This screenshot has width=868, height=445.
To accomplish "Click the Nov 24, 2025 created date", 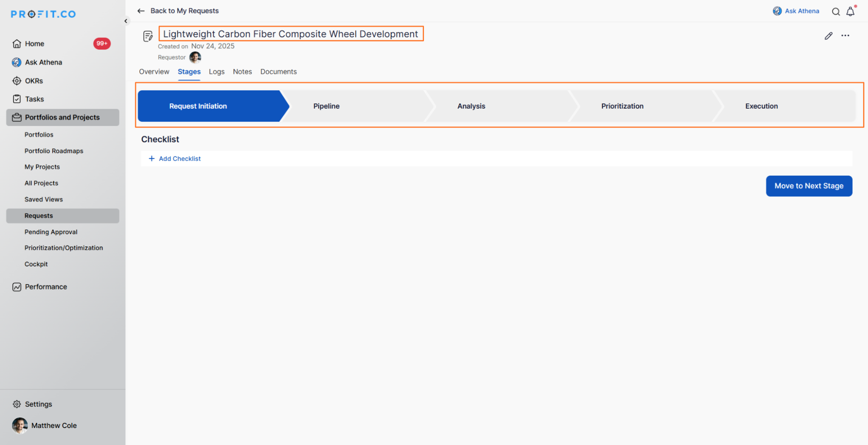I will [213, 46].
